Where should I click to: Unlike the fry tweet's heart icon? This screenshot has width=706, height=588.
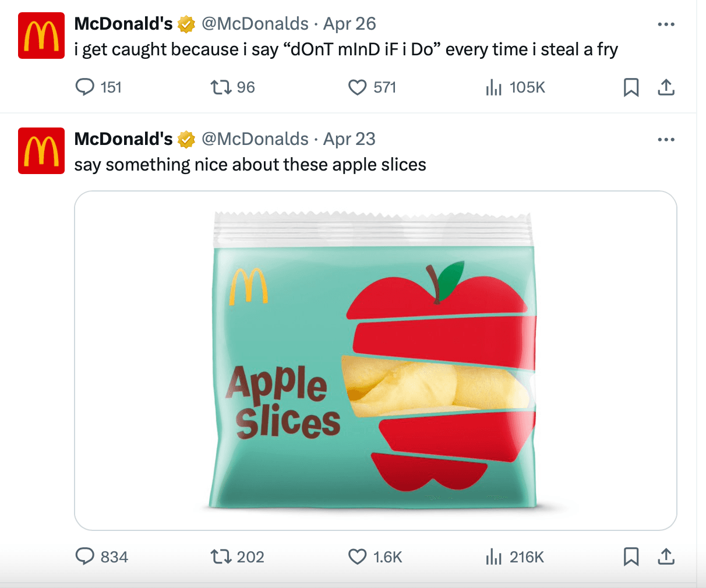357,87
